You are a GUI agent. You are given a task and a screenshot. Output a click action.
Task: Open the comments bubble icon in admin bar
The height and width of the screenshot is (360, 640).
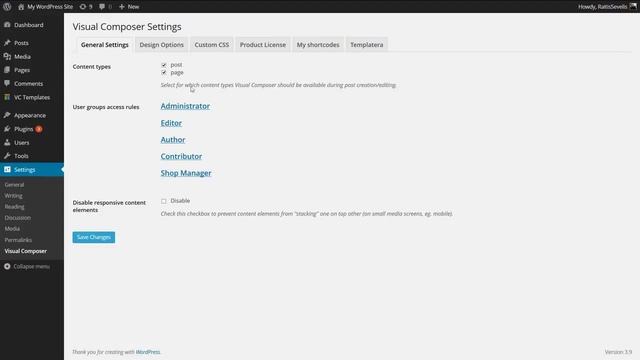pyautogui.click(x=102, y=7)
